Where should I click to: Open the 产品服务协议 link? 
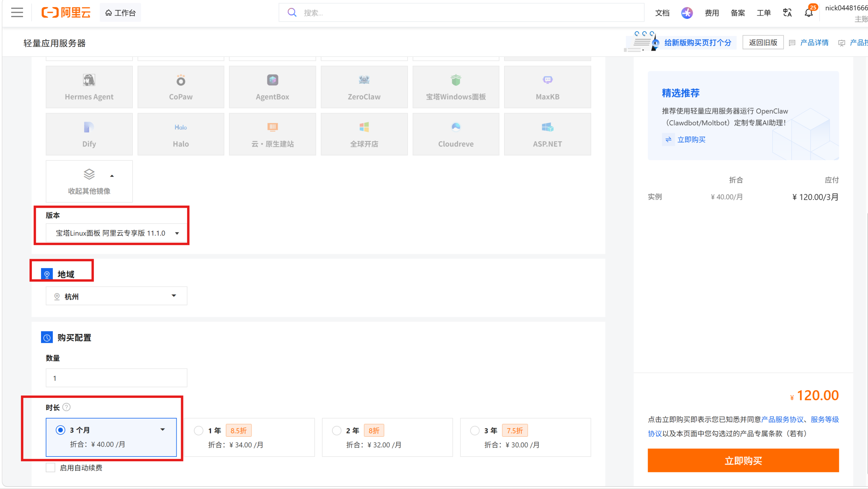(782, 420)
